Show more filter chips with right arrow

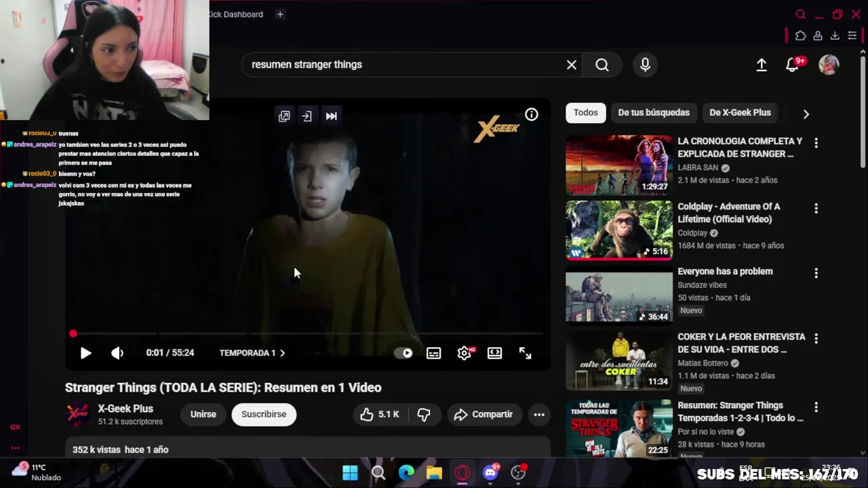pos(806,114)
